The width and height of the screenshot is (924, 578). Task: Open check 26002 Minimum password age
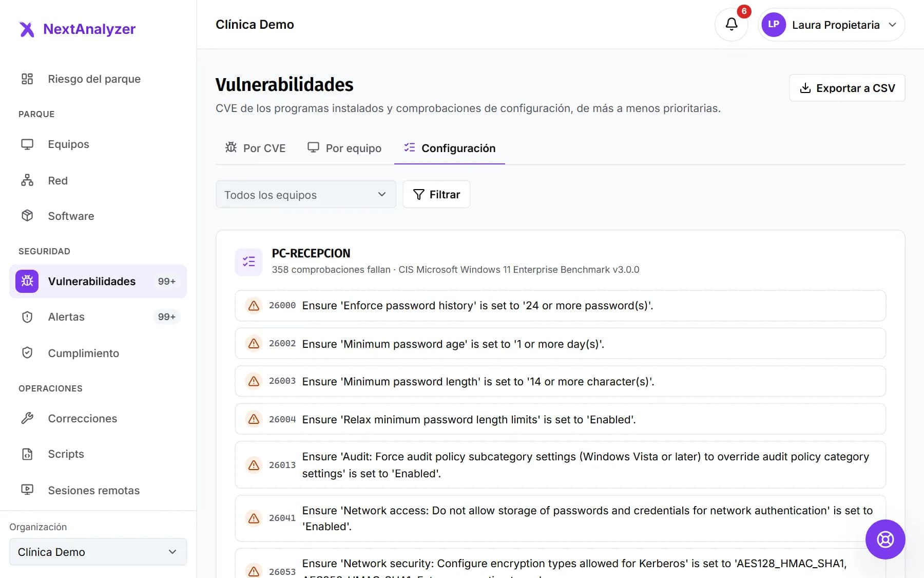560,344
